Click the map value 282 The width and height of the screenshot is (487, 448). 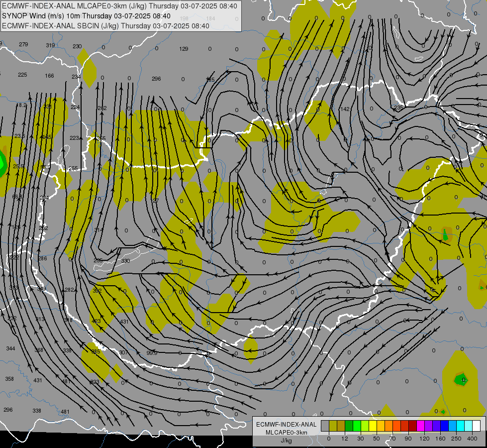tap(69, 290)
